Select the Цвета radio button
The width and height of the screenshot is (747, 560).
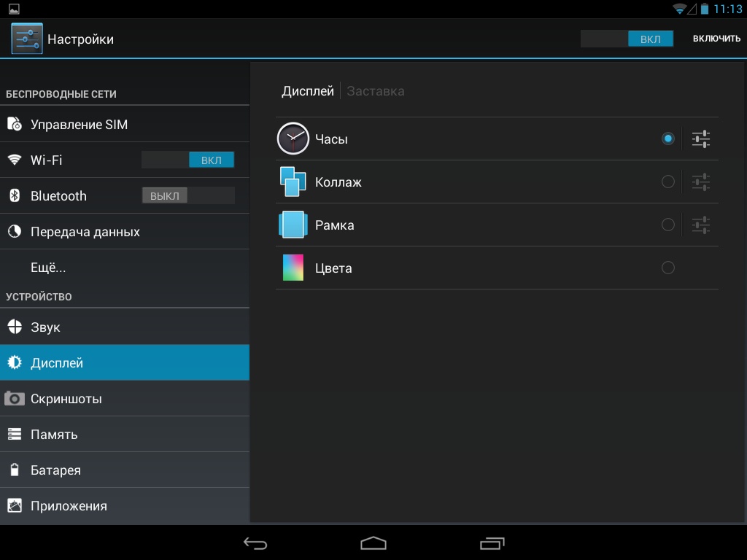[667, 268]
